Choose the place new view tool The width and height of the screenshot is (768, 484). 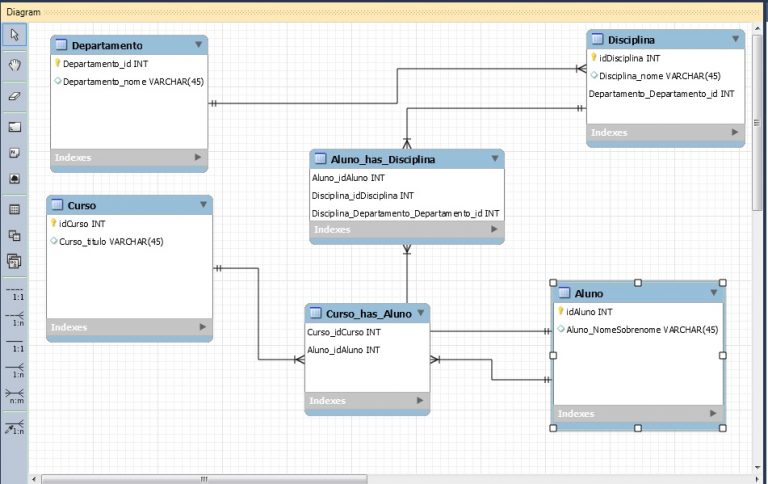coord(14,236)
